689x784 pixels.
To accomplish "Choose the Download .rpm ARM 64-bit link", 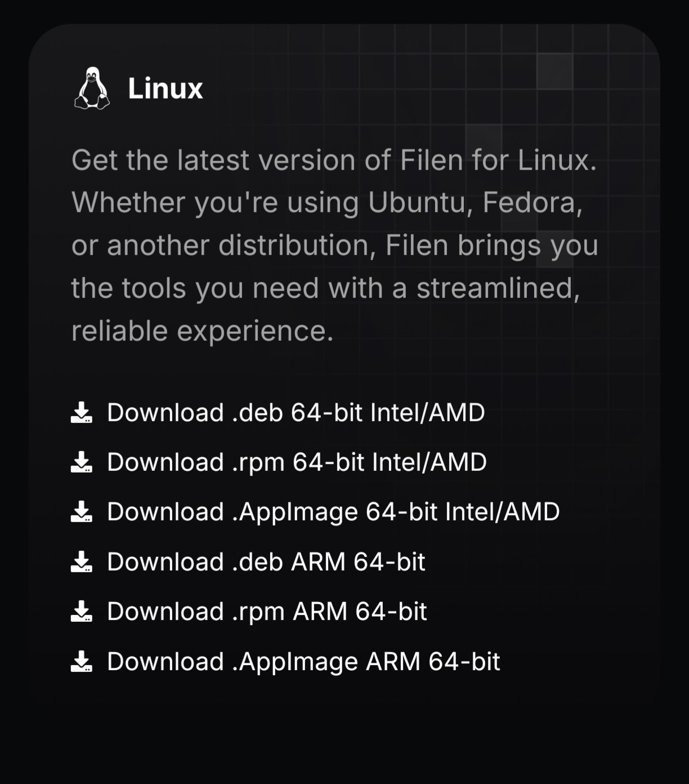I will pos(267,611).
